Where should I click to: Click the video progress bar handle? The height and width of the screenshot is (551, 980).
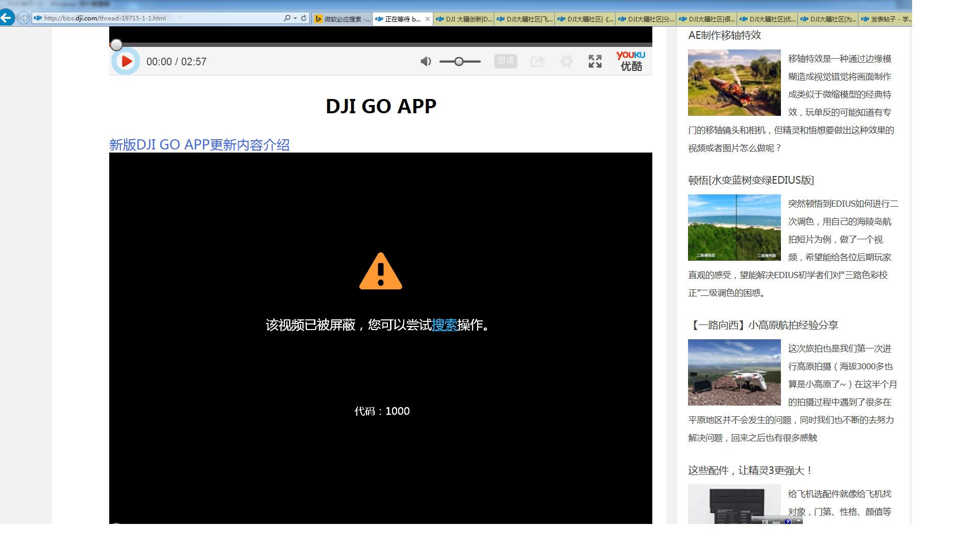pos(116,45)
